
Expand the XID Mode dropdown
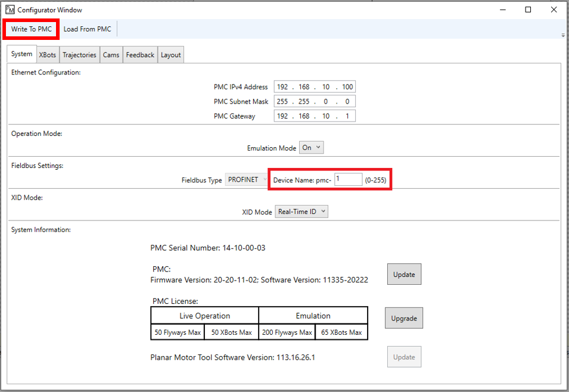pyautogui.click(x=301, y=211)
